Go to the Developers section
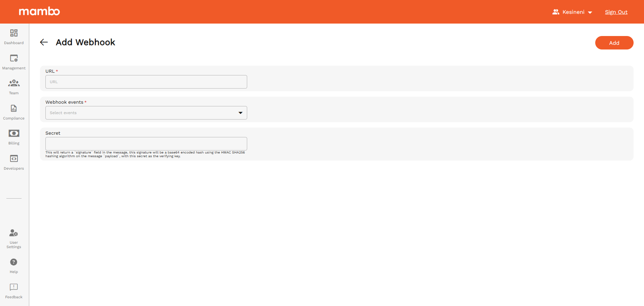Screen dimensions: 644x306 pyautogui.click(x=13, y=162)
